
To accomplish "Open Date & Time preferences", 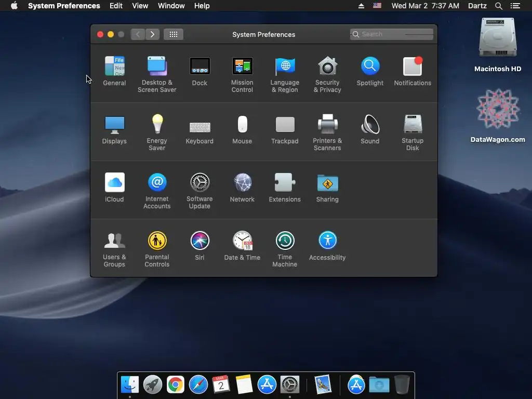I will click(x=242, y=246).
